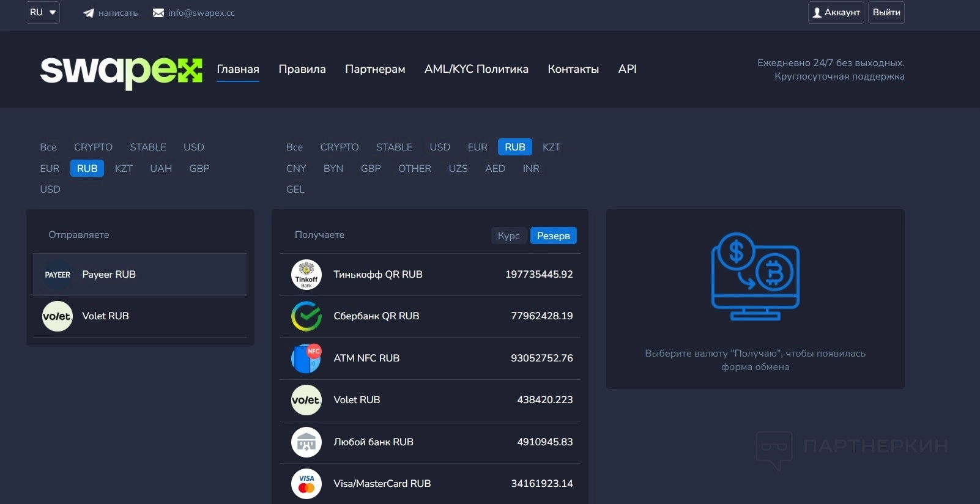Open the RU language dropdown
The width and height of the screenshot is (980, 504).
coord(43,12)
